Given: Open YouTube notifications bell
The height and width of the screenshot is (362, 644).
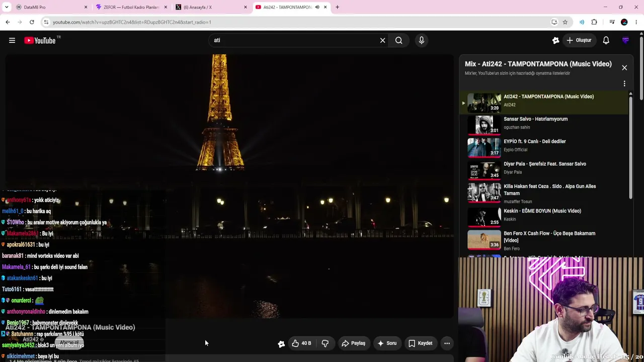Looking at the screenshot, I should (606, 40).
